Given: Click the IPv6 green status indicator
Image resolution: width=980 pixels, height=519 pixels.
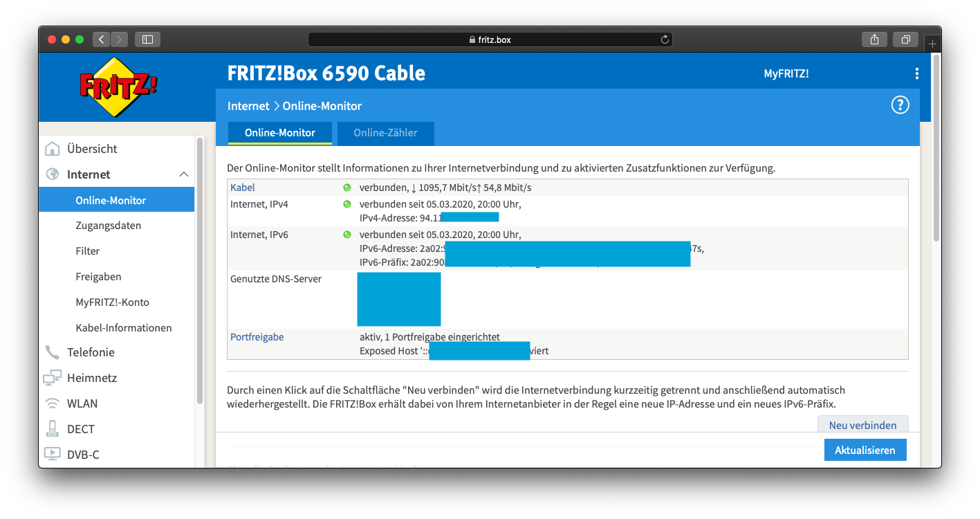Looking at the screenshot, I should click(347, 235).
